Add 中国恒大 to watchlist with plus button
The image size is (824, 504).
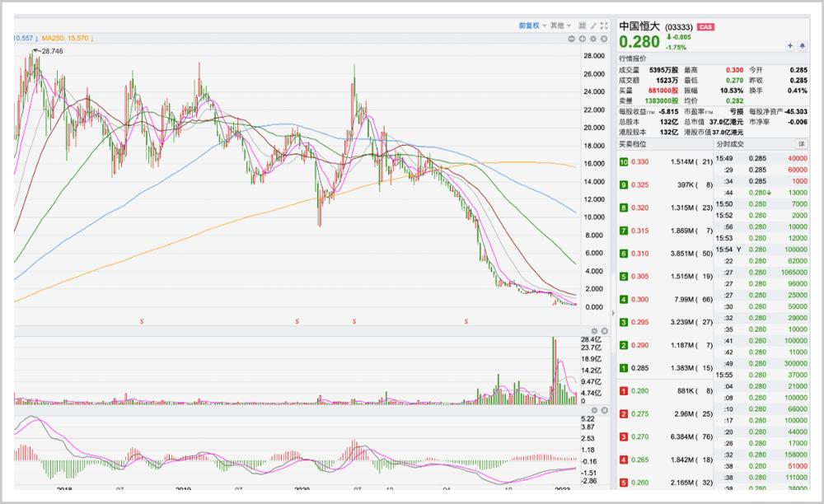point(790,45)
